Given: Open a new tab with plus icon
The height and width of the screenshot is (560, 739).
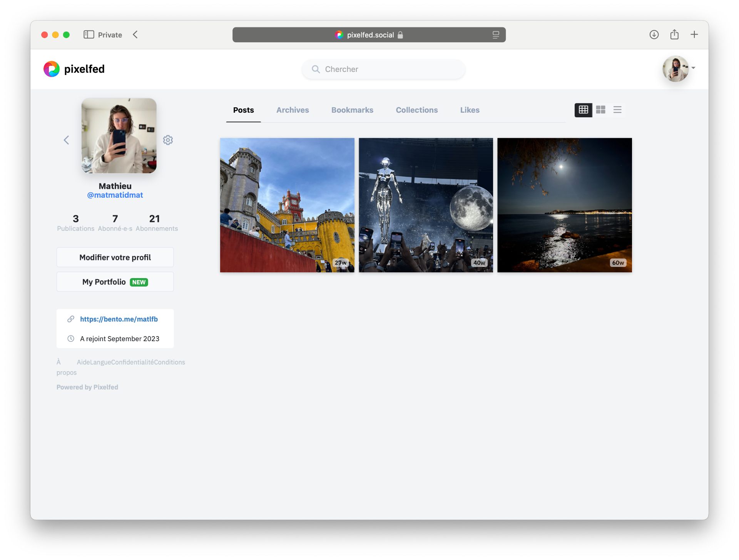Looking at the screenshot, I should coord(694,35).
